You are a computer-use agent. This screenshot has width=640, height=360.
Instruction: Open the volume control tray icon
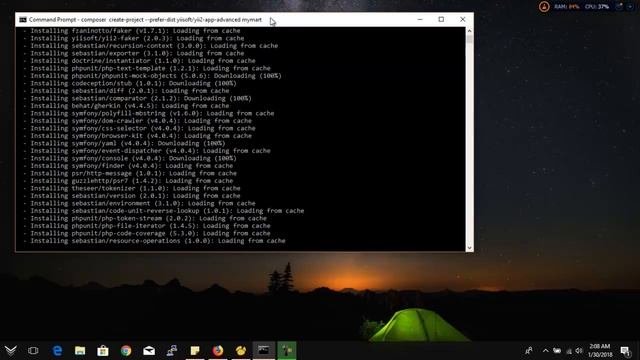pos(579,351)
